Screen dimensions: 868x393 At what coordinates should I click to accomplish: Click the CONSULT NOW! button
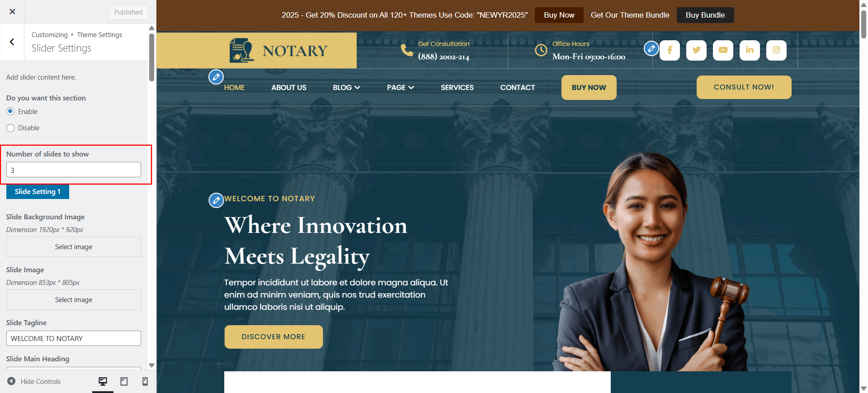744,87
